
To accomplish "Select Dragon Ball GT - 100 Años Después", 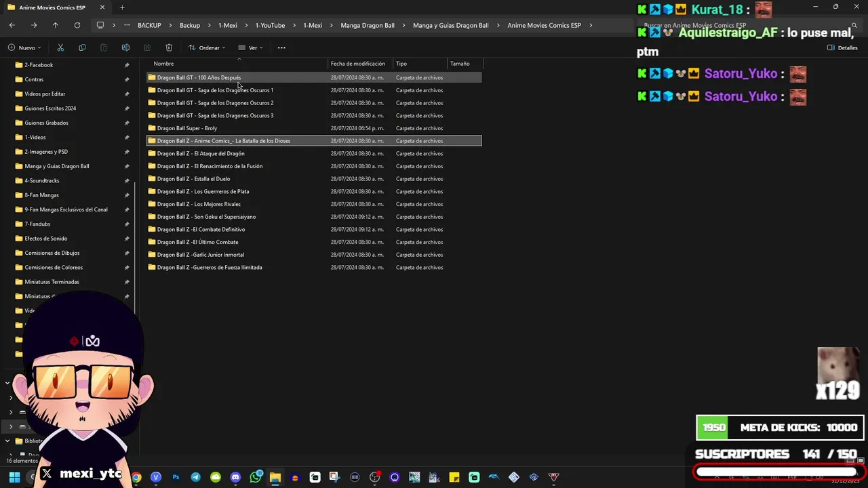I will point(314,77).
